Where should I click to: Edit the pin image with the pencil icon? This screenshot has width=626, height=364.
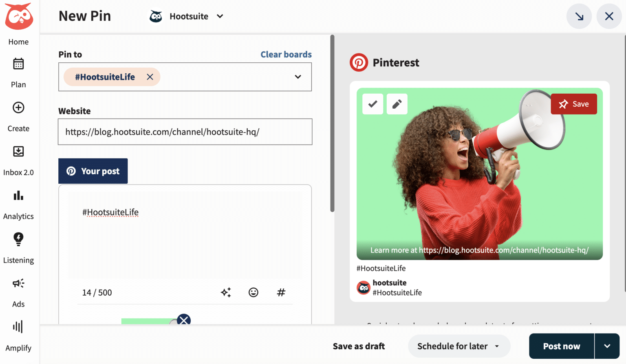(397, 104)
